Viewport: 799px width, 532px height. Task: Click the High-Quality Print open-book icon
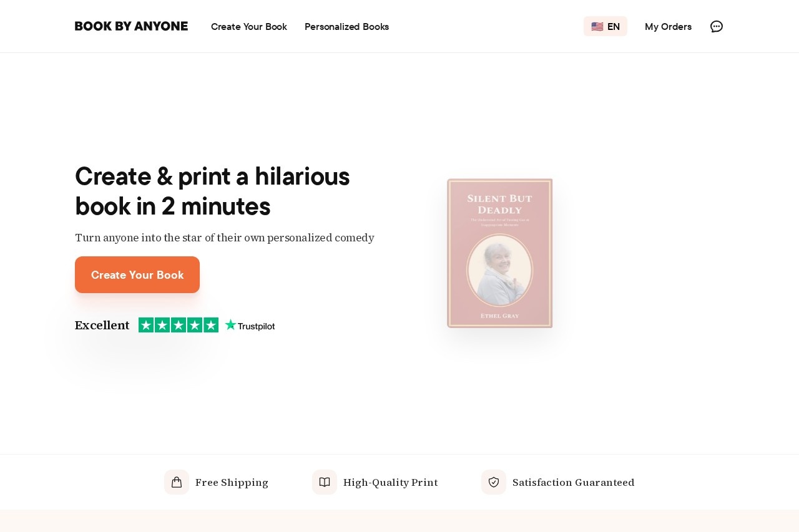(x=325, y=481)
